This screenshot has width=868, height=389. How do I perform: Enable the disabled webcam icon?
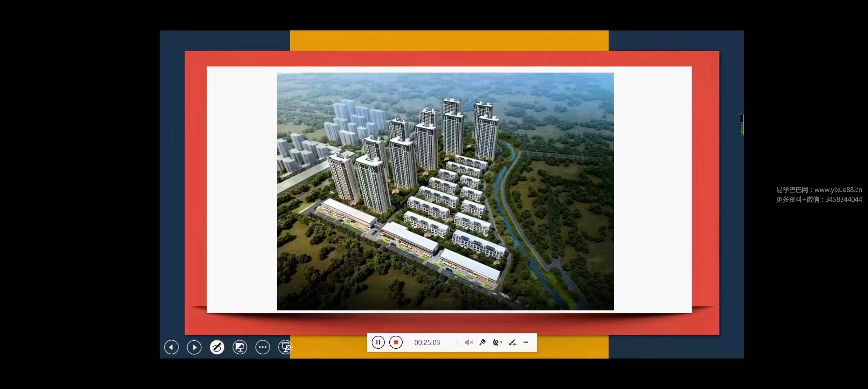tap(496, 342)
